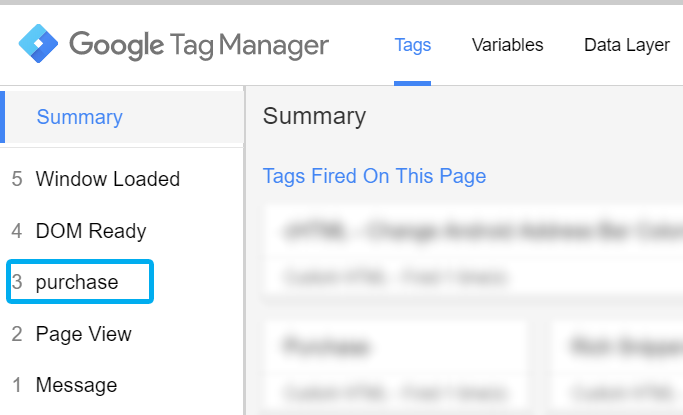Switch to the Tags tab
The image size is (683, 415).
412,45
